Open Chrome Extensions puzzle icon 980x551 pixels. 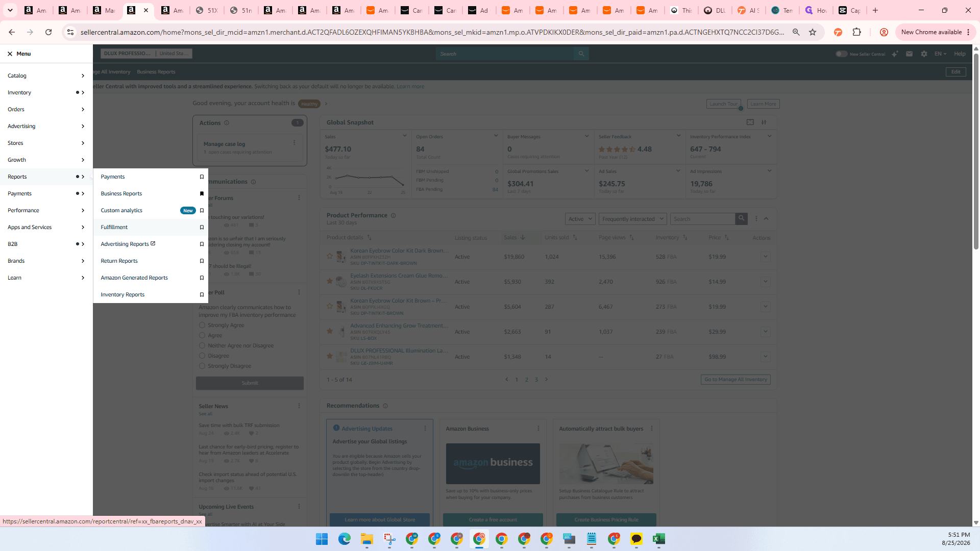tap(856, 32)
